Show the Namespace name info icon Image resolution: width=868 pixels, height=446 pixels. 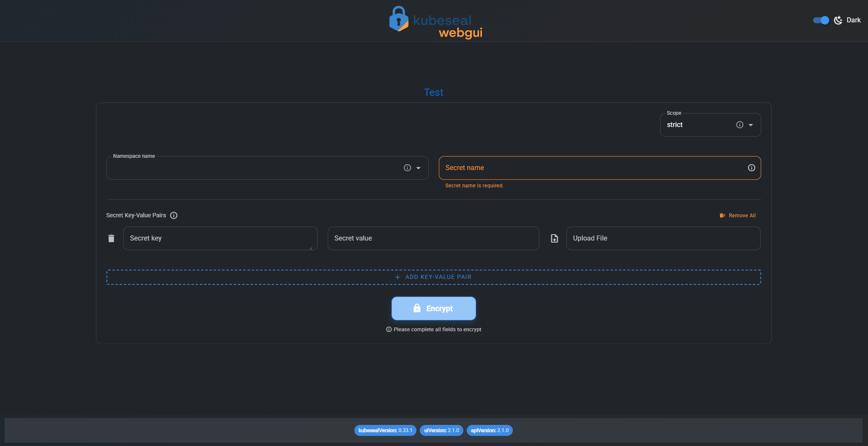coord(407,168)
